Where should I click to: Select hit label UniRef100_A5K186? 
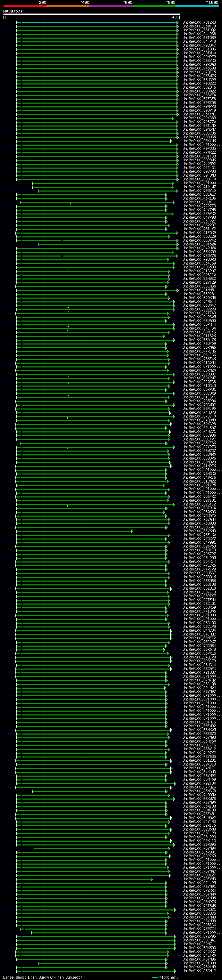click(199, 199)
